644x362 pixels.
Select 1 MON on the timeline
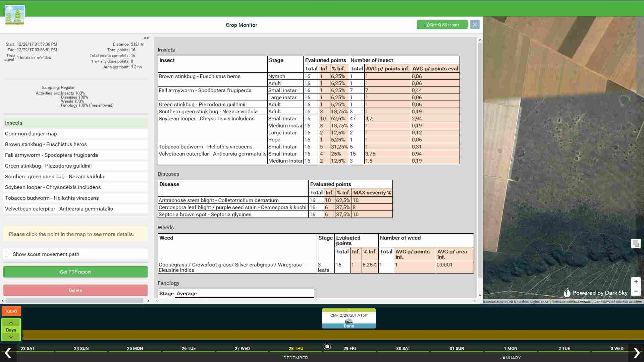pyautogui.click(x=511, y=348)
